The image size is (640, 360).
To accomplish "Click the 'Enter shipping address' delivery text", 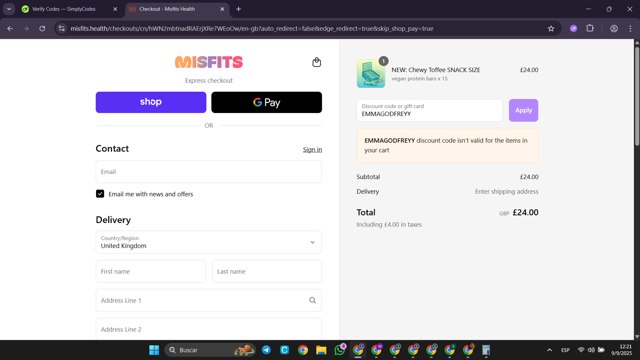I will (507, 191).
